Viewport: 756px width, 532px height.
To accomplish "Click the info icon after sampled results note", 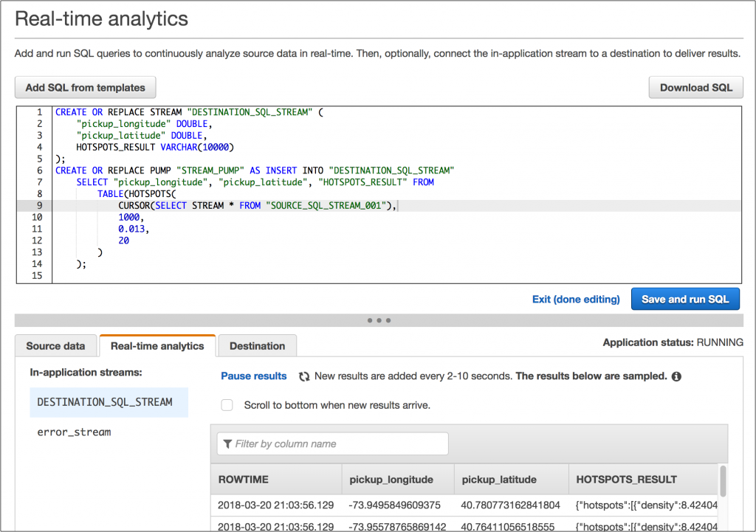I will coord(676,376).
